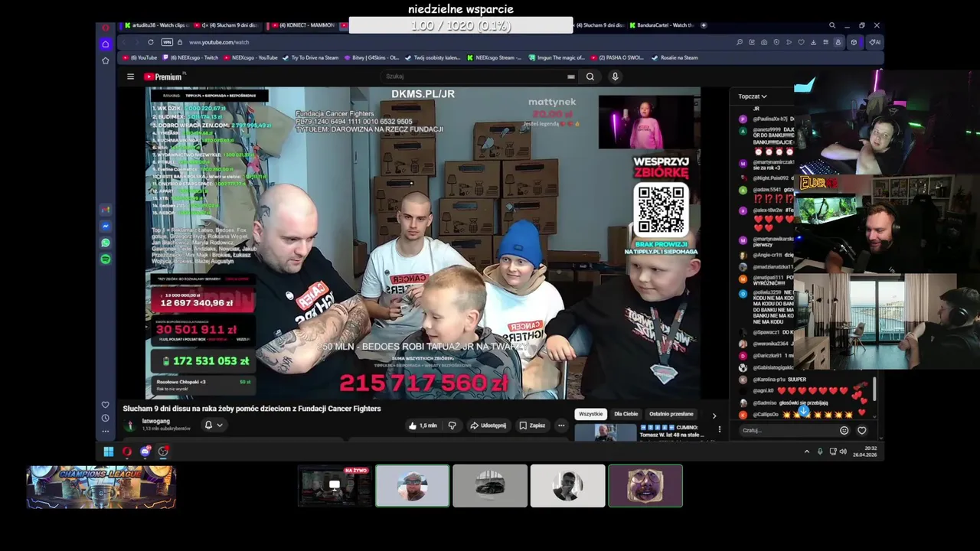The image size is (980, 551).
Task: Open sidebar bookmarks heart icon
Action: [106, 405]
